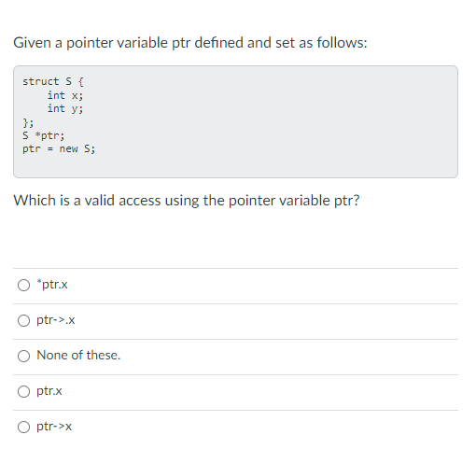Click the "ptr->x" answer label text

point(54,427)
